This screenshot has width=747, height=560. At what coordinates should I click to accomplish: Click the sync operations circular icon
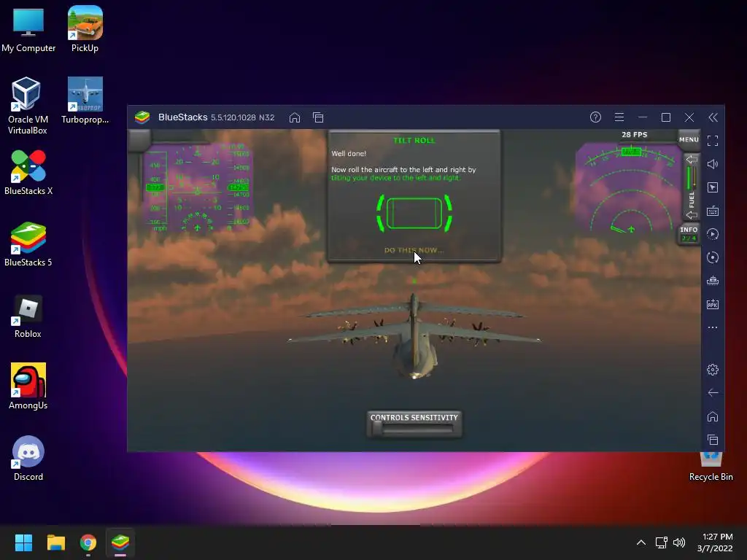pos(712,257)
